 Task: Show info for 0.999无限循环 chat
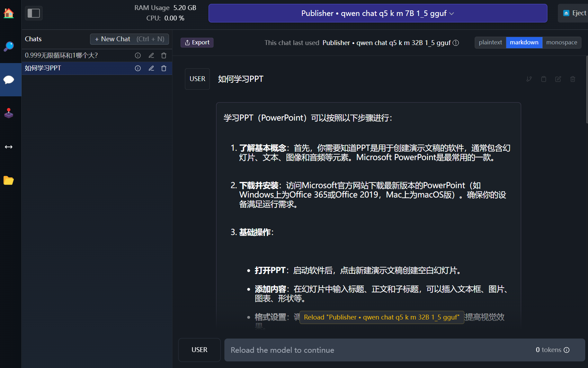138,55
